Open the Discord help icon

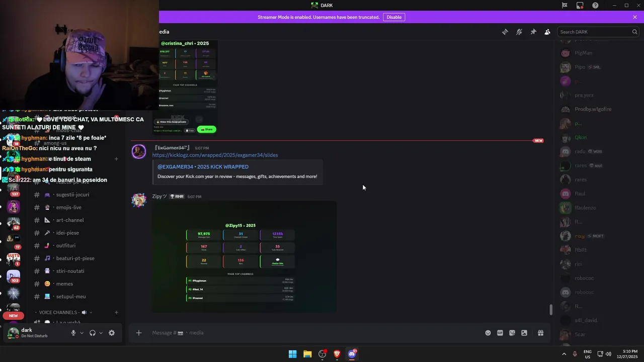[595, 6]
